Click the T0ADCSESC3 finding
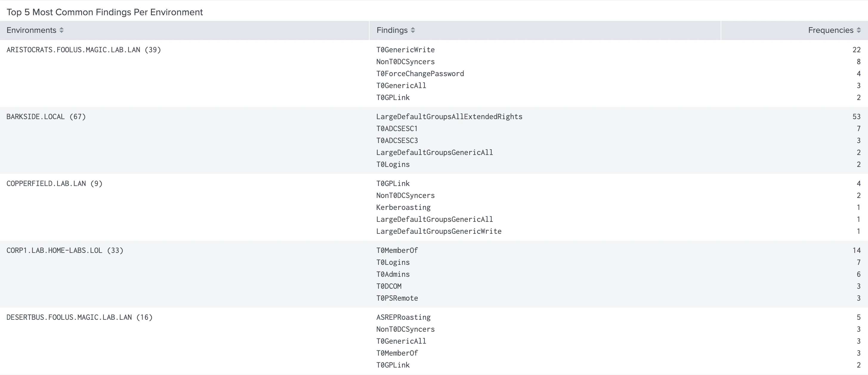Screen dimensions: 868x375 (397, 141)
